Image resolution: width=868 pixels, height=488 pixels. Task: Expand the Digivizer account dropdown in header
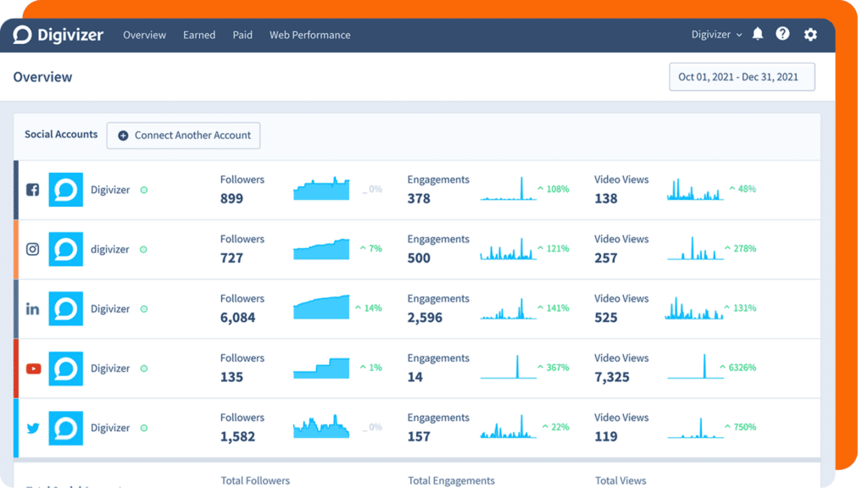716,35
